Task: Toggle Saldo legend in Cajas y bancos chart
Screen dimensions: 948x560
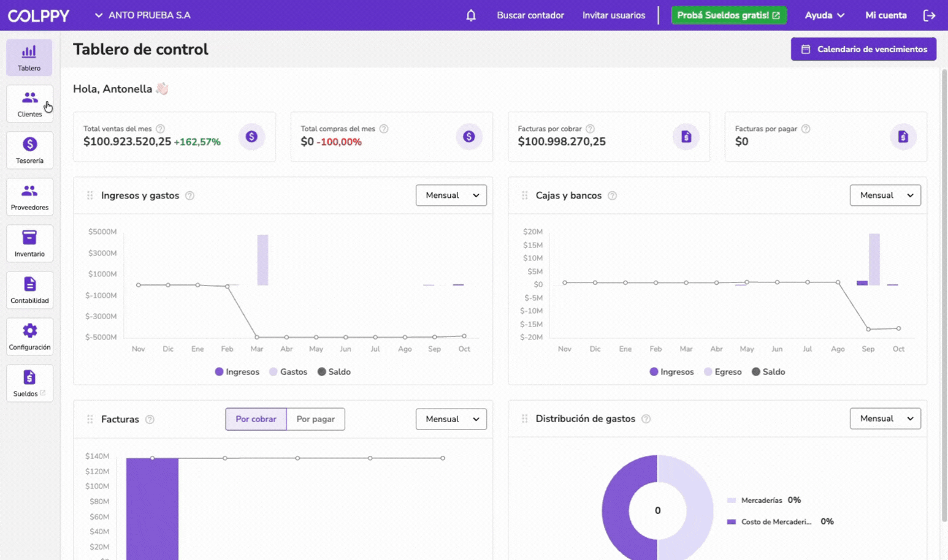Action: [x=768, y=372]
